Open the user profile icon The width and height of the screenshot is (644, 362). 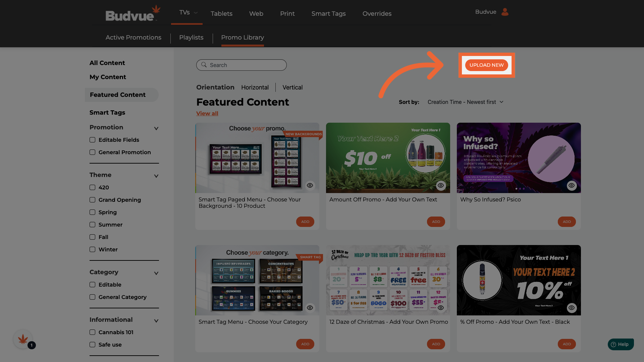coord(505,12)
